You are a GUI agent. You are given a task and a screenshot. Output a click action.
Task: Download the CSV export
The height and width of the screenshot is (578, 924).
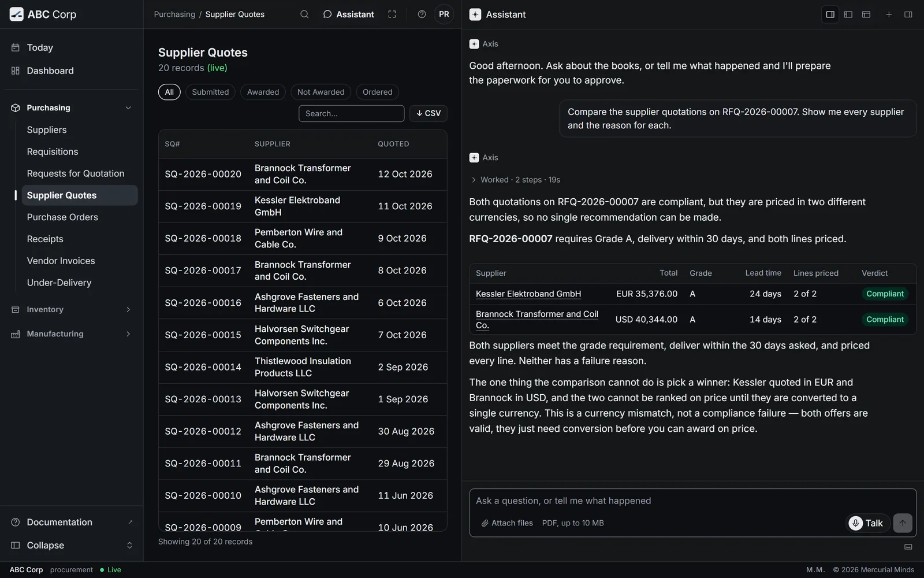tap(428, 113)
